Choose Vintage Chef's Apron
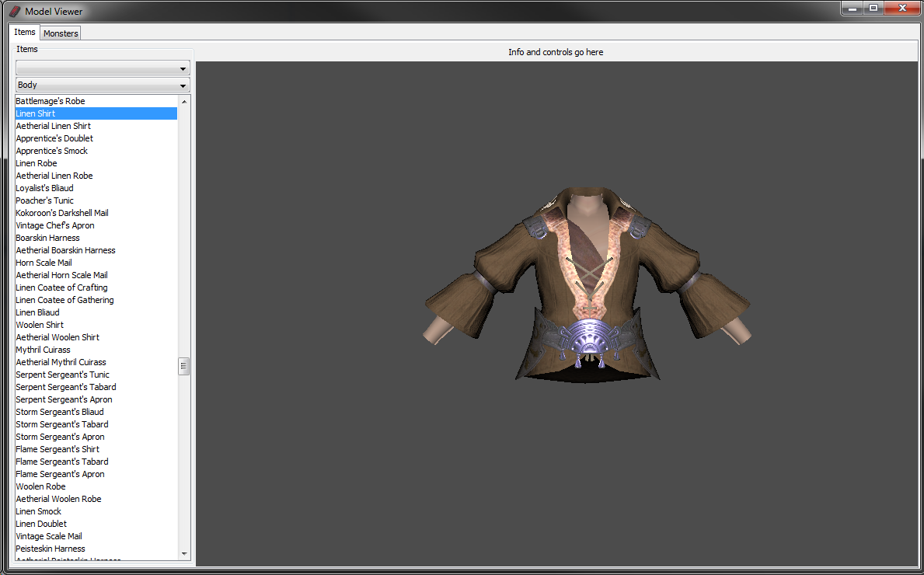 click(x=96, y=225)
